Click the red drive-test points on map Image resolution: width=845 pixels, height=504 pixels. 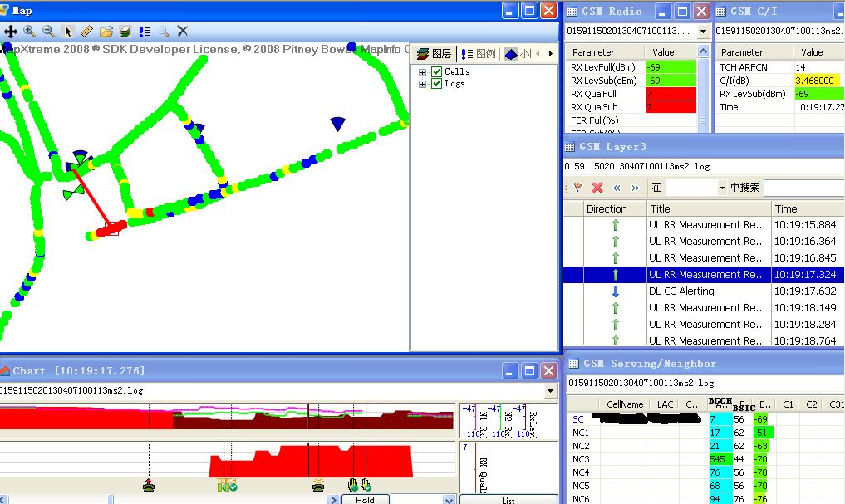click(x=112, y=228)
